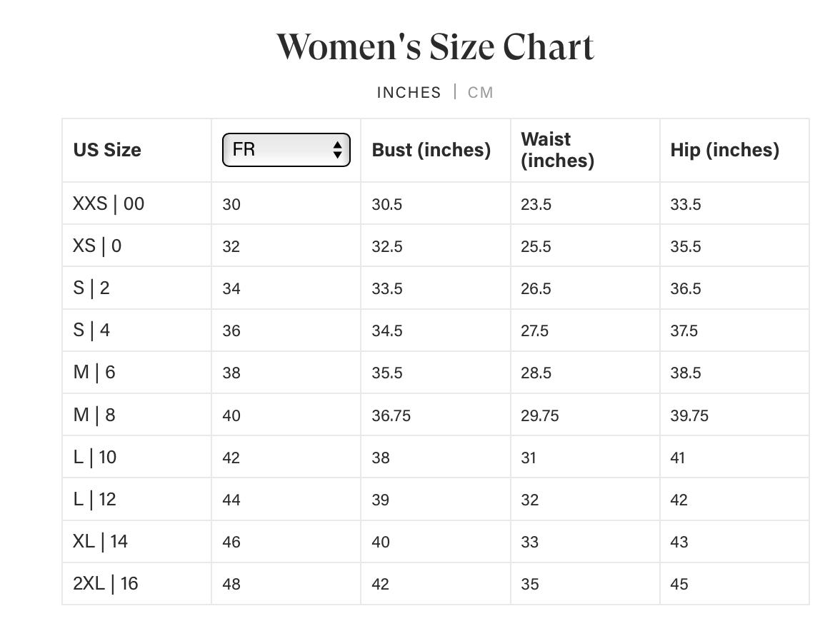Click the 39.75 hip value cell
Screen dimensions: 840x621
(689, 415)
